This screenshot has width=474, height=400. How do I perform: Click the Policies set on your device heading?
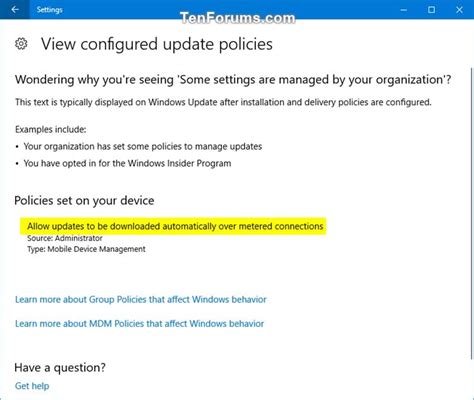84,201
